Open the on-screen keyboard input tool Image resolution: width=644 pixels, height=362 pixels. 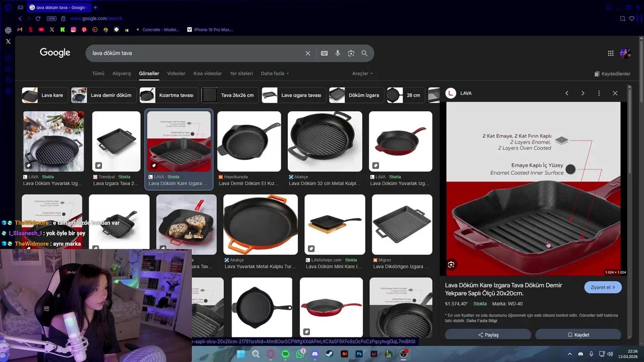click(x=325, y=53)
